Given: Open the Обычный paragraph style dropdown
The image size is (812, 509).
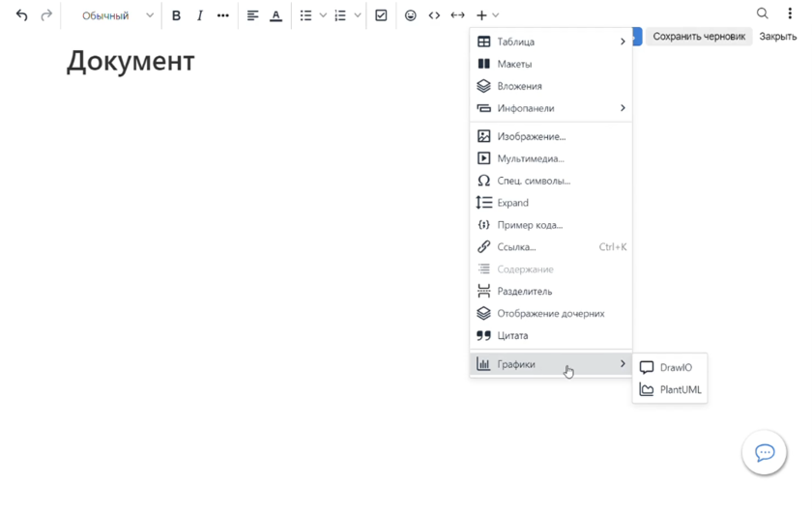Looking at the screenshot, I should 116,15.
